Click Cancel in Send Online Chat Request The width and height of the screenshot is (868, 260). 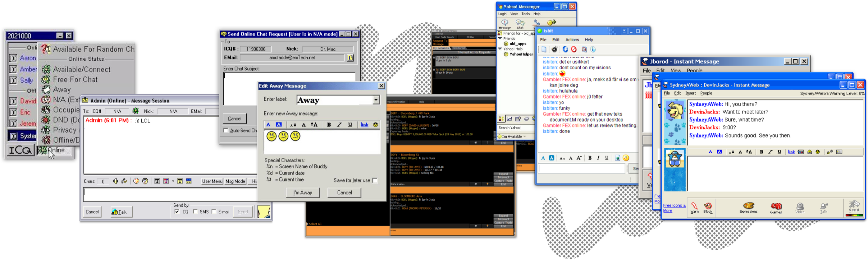pos(235,119)
